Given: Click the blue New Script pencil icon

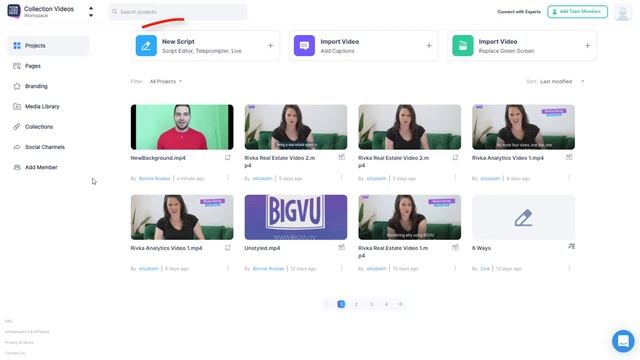Looking at the screenshot, I should [x=146, y=46].
